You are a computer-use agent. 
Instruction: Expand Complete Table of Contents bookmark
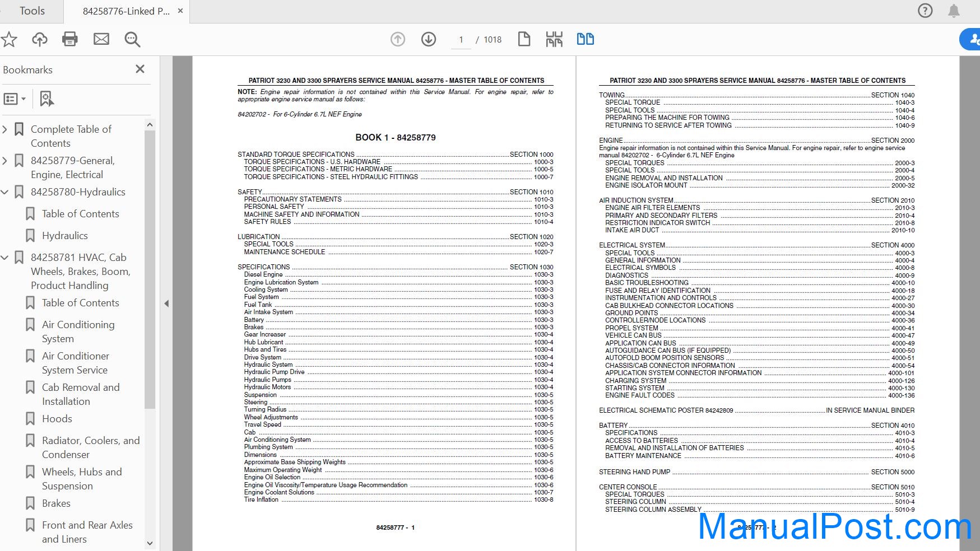pyautogui.click(x=4, y=129)
